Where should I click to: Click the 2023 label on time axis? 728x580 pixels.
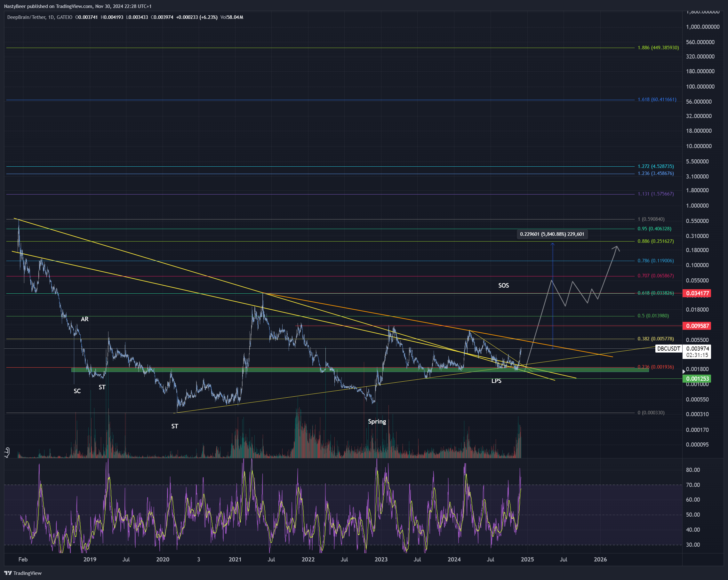(x=381, y=560)
